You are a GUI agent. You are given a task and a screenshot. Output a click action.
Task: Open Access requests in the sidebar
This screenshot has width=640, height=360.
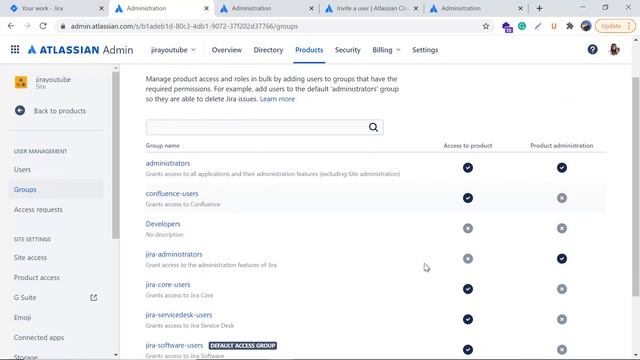click(x=38, y=209)
